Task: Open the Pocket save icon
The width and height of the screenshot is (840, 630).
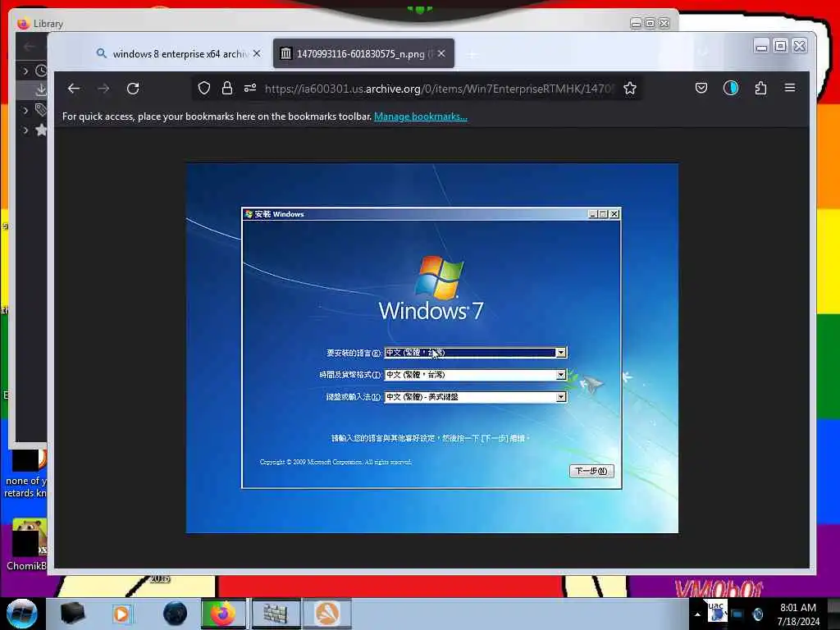Action: 701,88
